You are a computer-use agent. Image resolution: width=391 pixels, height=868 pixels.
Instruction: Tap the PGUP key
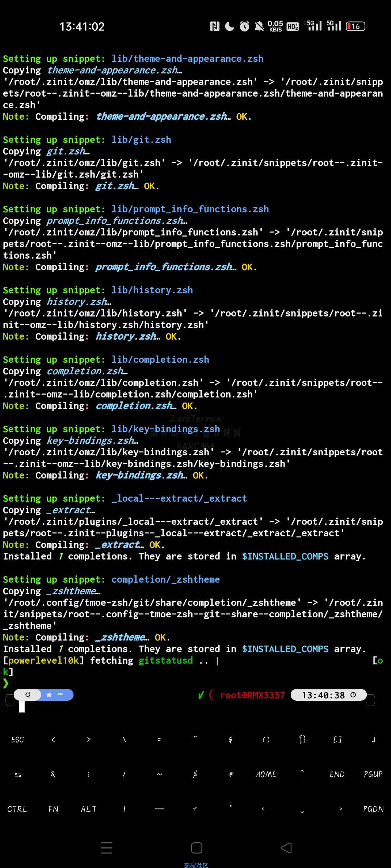tap(373, 774)
